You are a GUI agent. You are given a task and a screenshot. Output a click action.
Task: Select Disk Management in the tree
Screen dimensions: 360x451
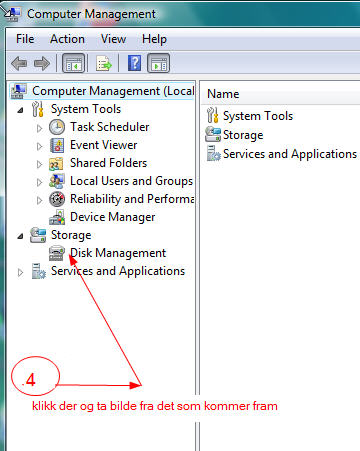pos(118,253)
